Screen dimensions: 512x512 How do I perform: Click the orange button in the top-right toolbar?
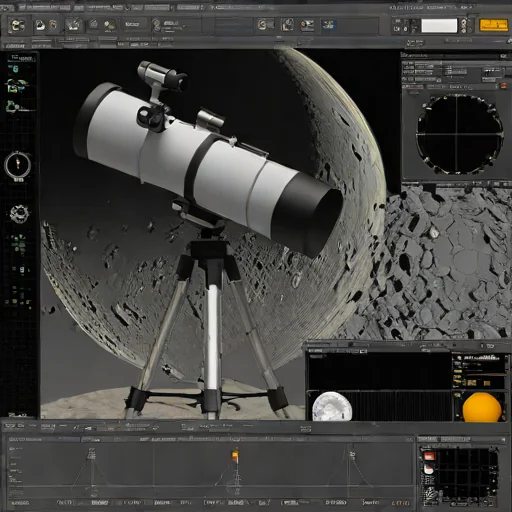coord(493,25)
